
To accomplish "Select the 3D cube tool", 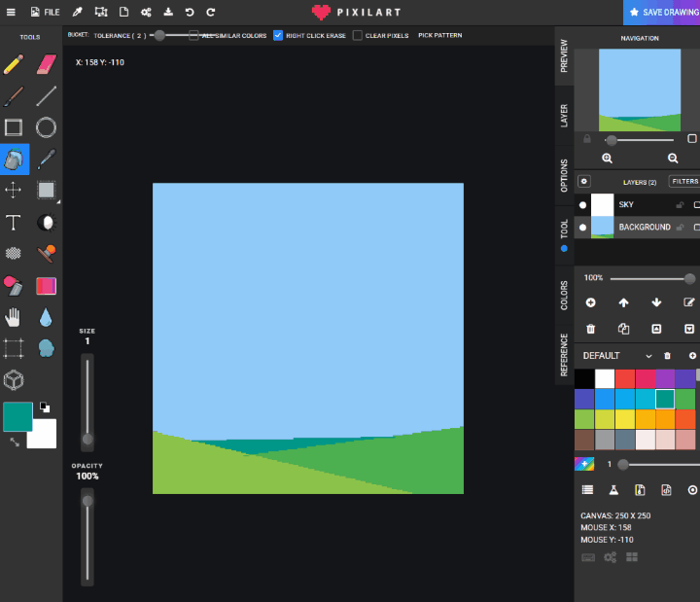I will click(x=14, y=380).
